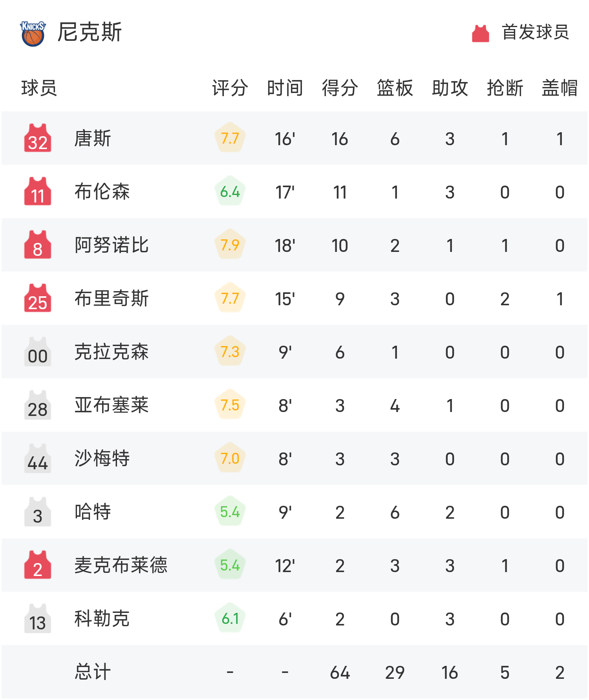Open player 科勒克's name link
Screen dimensions: 589x700
click(x=102, y=619)
